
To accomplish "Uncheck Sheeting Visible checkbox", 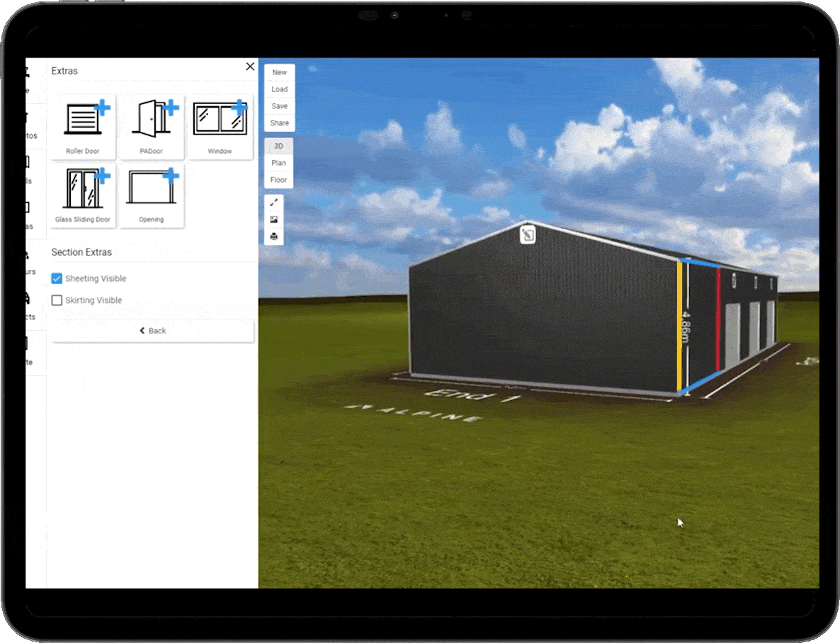I will pos(57,278).
